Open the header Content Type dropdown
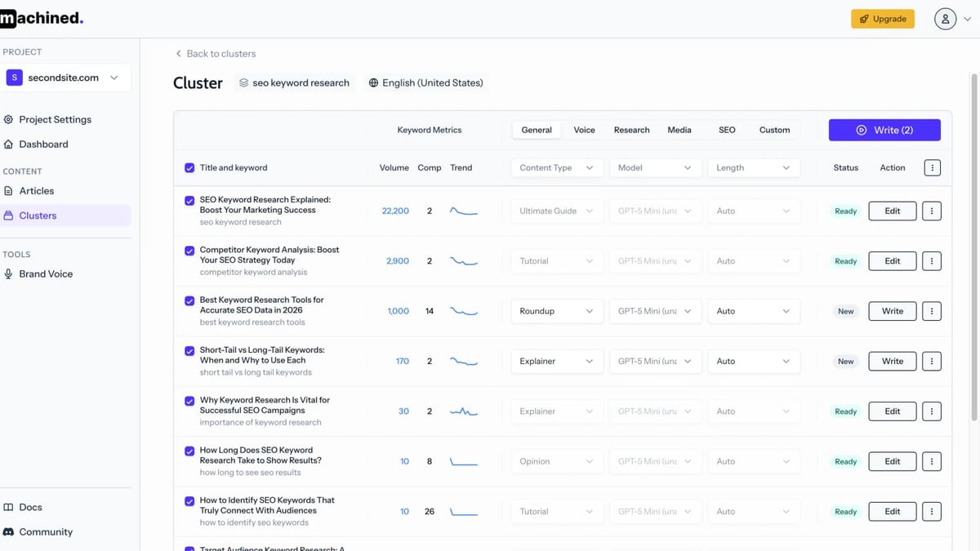 557,167
